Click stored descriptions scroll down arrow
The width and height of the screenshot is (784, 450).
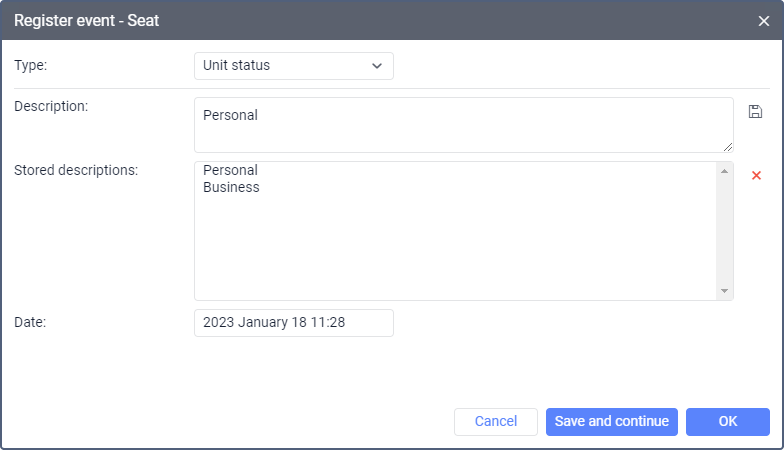[724, 291]
